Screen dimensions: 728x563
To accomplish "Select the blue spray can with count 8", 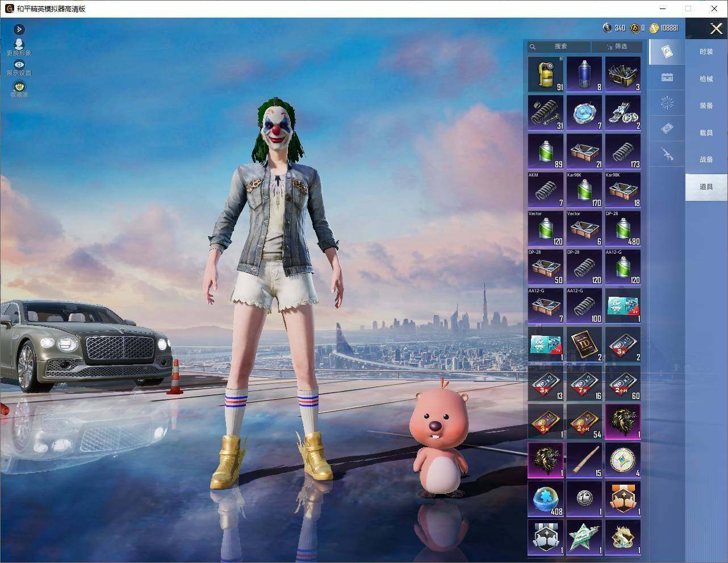I will [584, 74].
